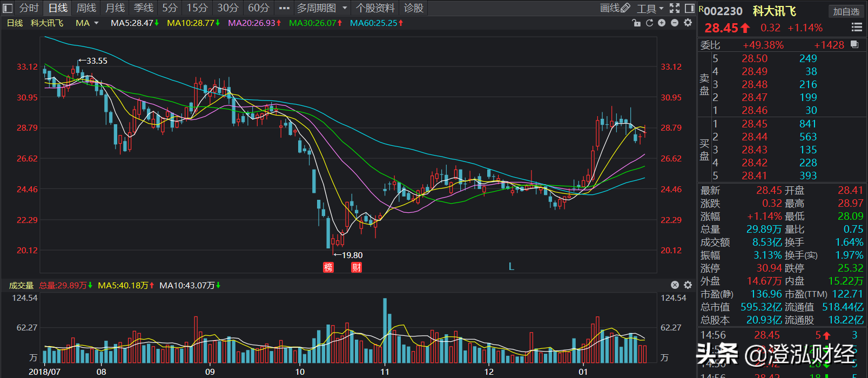The width and height of the screenshot is (868, 378).
Task: Toggle right side panel layout
Action: point(689,8)
